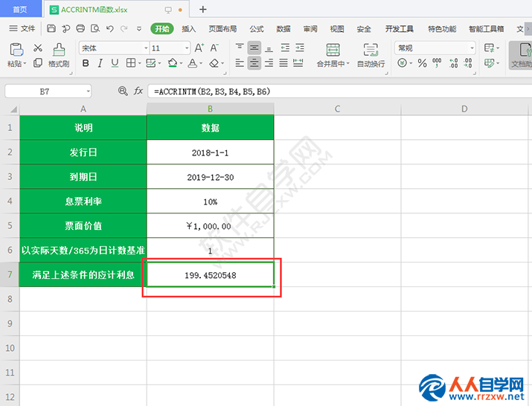Image resolution: width=532 pixels, height=406 pixels.
Task: Toggle Bold formatting
Action: (x=86, y=63)
